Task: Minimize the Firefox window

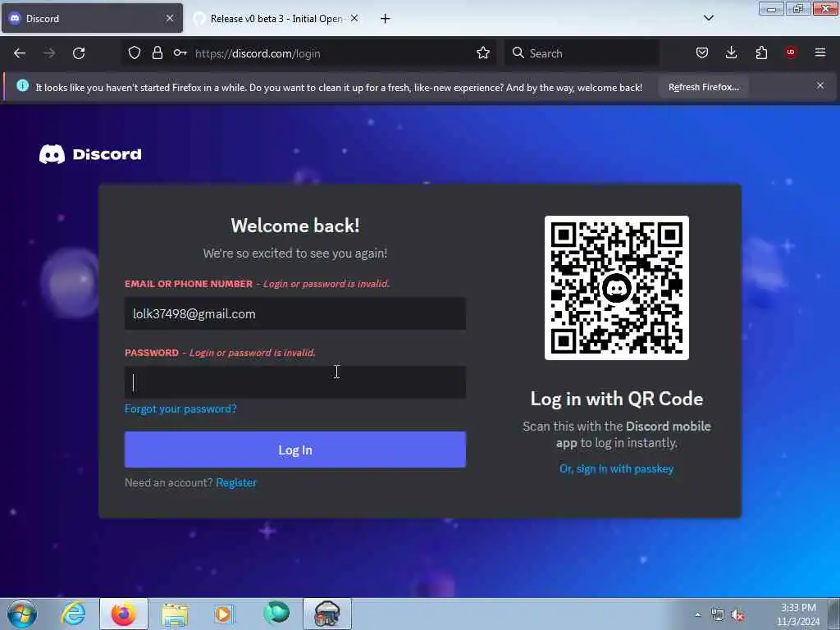Action: [x=771, y=8]
